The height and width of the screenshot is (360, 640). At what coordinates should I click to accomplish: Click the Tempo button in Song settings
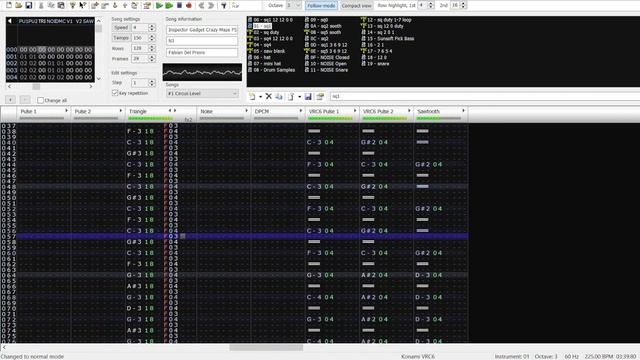pyautogui.click(x=121, y=38)
